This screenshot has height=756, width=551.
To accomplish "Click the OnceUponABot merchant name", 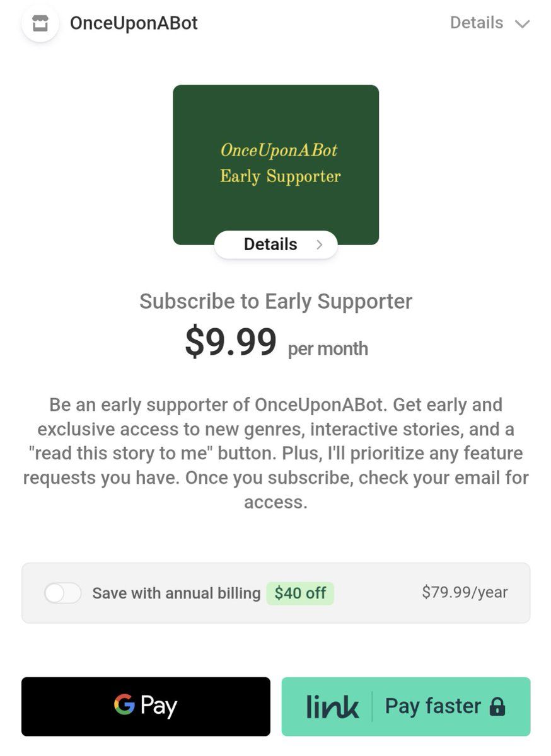I will tap(134, 23).
